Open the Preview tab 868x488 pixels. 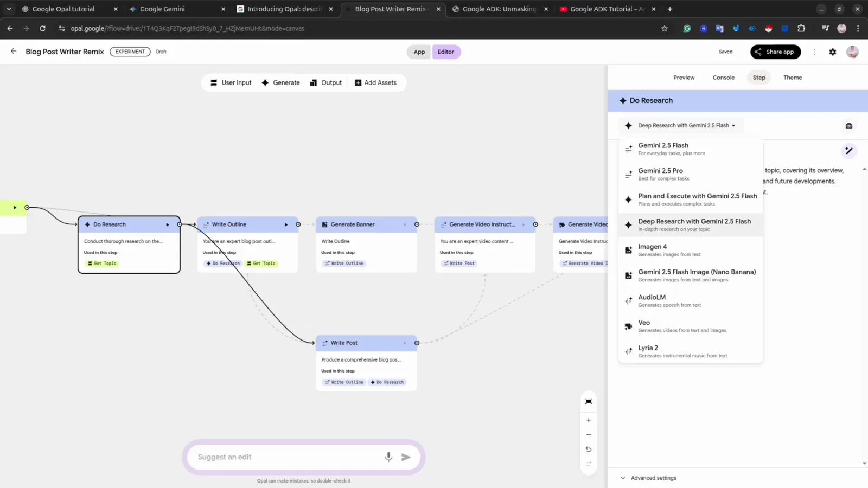click(684, 78)
